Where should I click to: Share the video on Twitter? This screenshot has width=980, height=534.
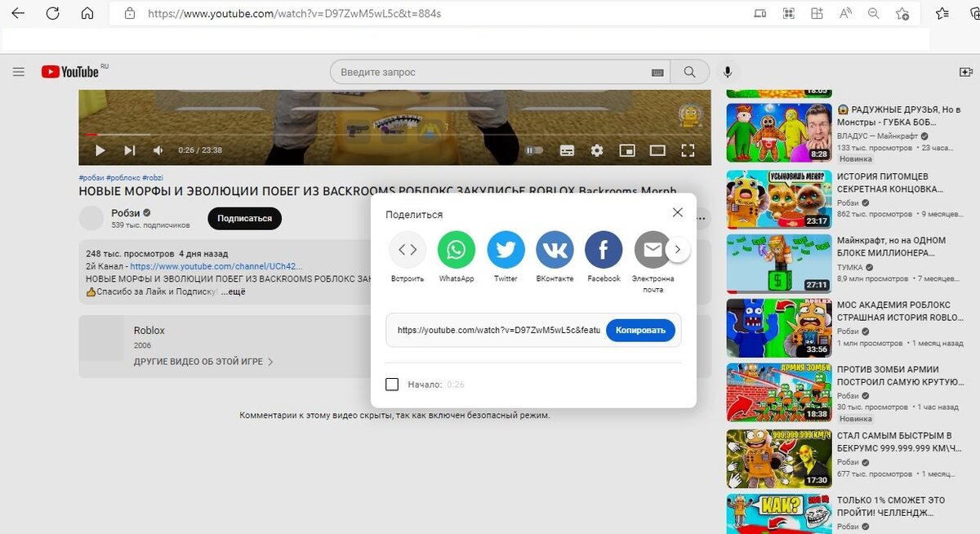[506, 250]
